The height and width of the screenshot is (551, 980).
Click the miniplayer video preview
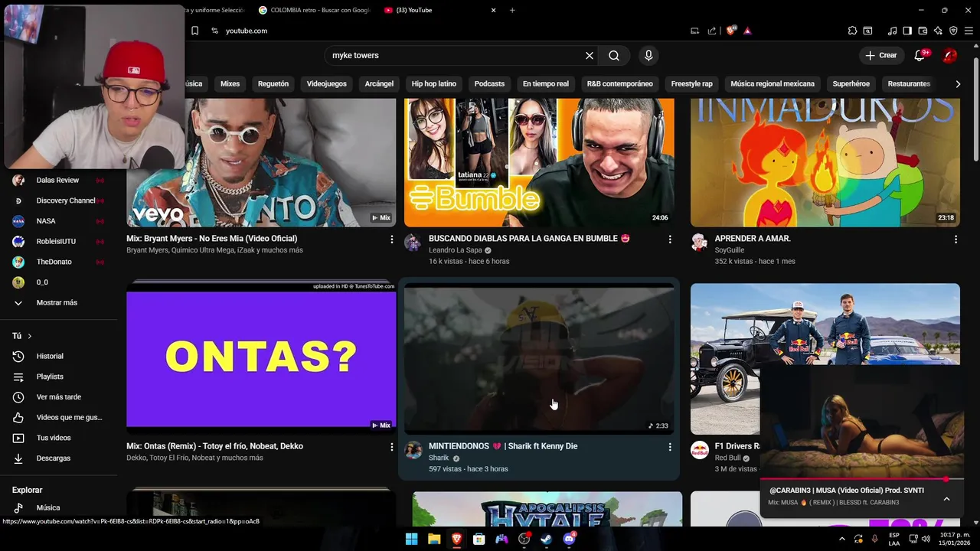pyautogui.click(x=861, y=422)
